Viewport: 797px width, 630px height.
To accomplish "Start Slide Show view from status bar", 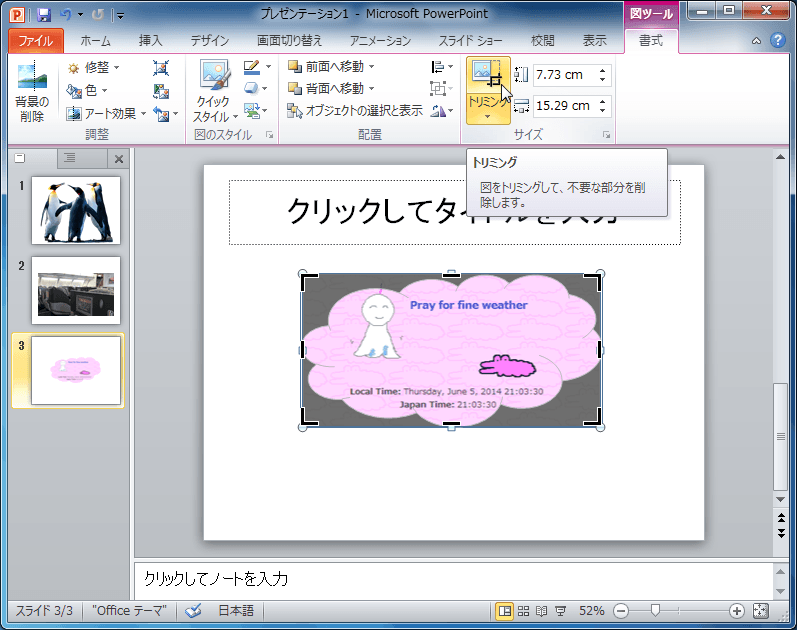I will click(x=559, y=610).
